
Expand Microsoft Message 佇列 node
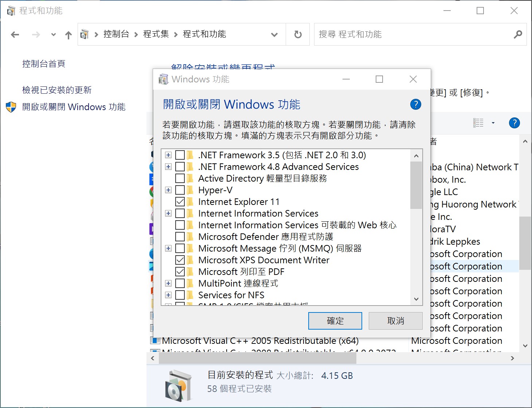pos(168,248)
